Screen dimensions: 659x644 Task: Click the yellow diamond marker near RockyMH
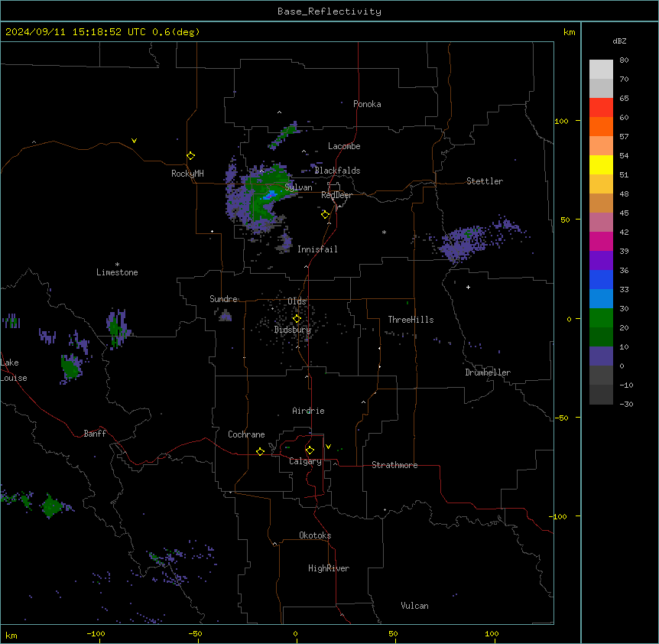191,156
